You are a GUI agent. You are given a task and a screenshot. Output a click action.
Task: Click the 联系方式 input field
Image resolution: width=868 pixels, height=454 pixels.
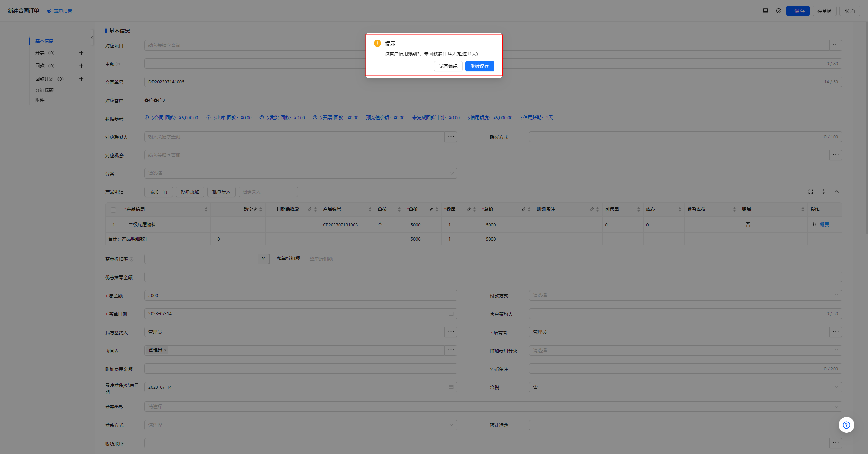point(685,137)
